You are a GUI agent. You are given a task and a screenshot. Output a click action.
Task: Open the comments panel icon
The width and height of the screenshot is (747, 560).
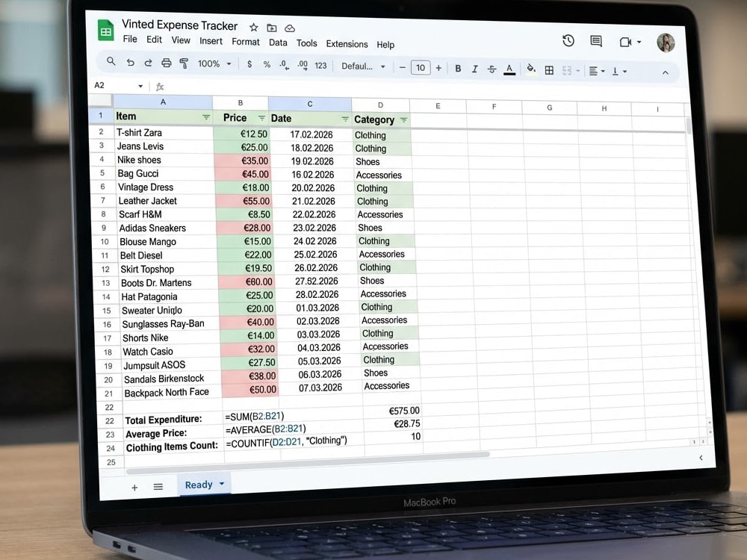pos(596,41)
